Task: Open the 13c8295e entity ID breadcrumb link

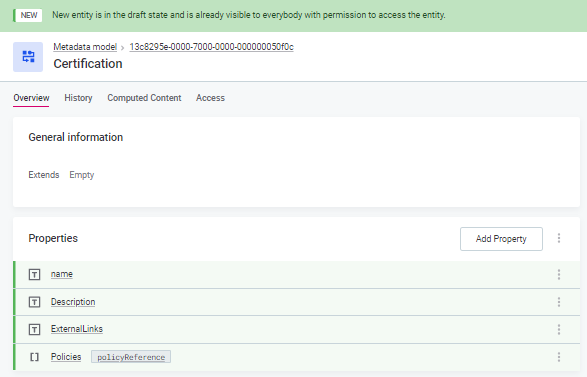Action: point(212,47)
